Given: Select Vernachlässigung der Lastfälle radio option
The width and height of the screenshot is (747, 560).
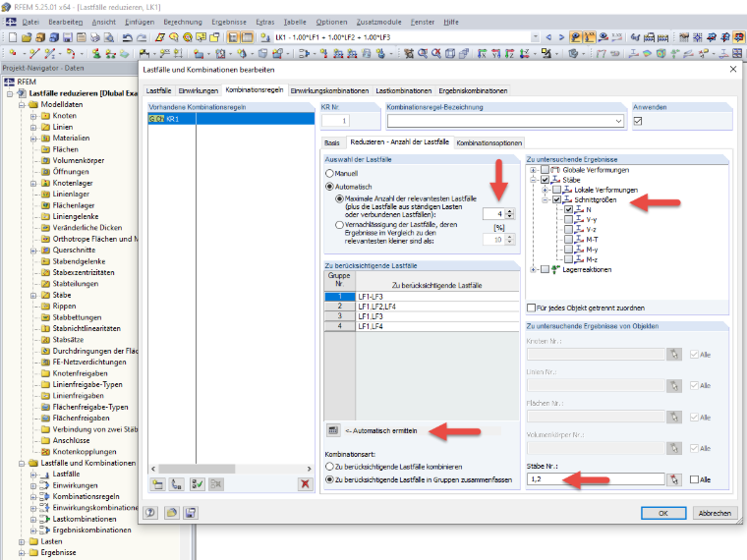Looking at the screenshot, I should [339, 225].
